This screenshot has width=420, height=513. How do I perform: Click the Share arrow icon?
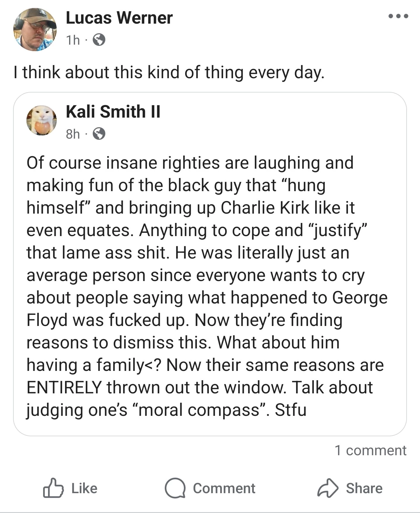coord(328,488)
